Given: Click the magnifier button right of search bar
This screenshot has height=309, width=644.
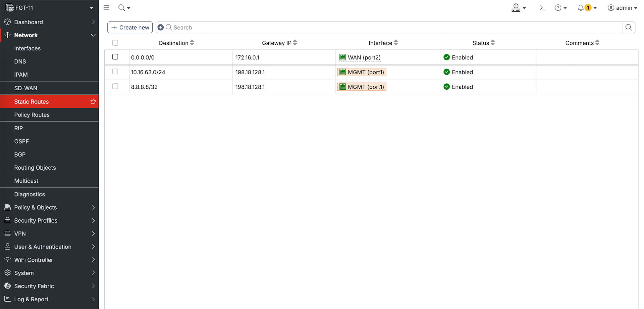Looking at the screenshot, I should (629, 28).
